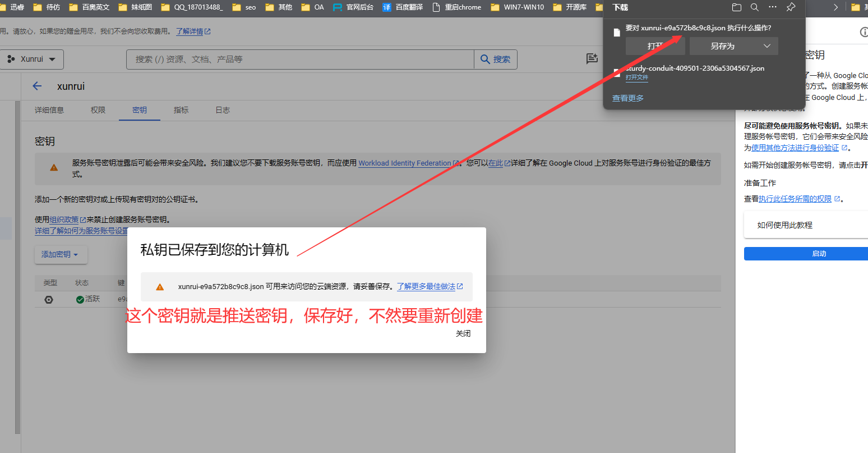The width and height of the screenshot is (868, 453).
Task: Click search downloads magnifier icon
Action: coord(755,7)
